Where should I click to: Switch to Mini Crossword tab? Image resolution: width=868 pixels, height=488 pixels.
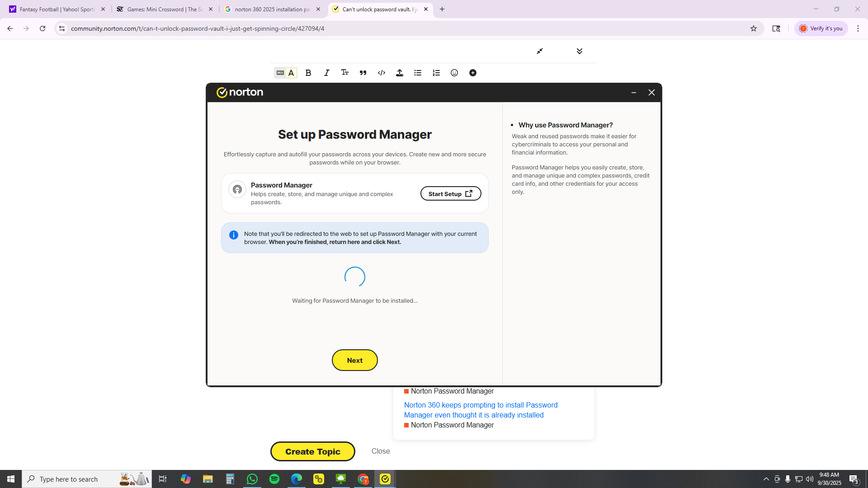coord(164,9)
